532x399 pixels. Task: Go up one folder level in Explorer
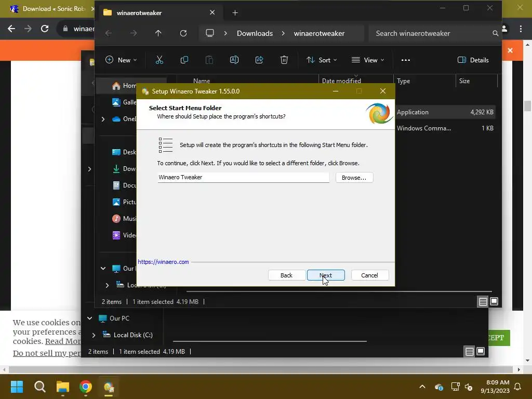pyautogui.click(x=158, y=33)
